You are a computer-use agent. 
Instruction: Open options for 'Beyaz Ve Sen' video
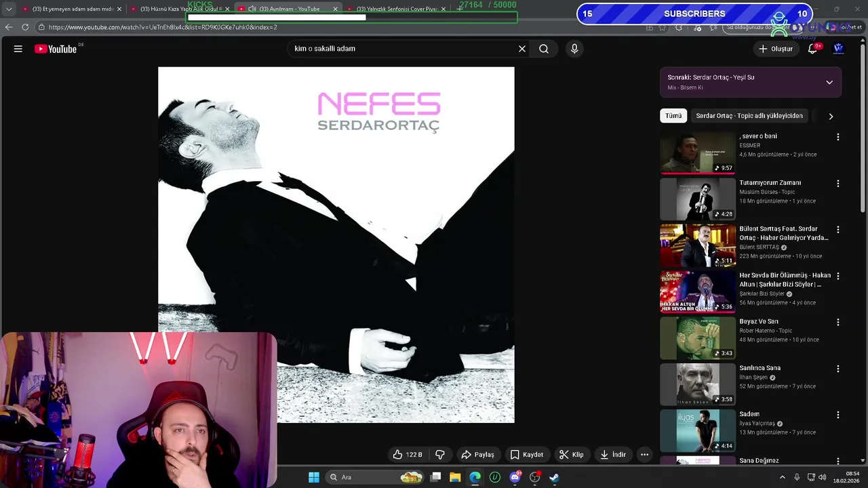838,323
